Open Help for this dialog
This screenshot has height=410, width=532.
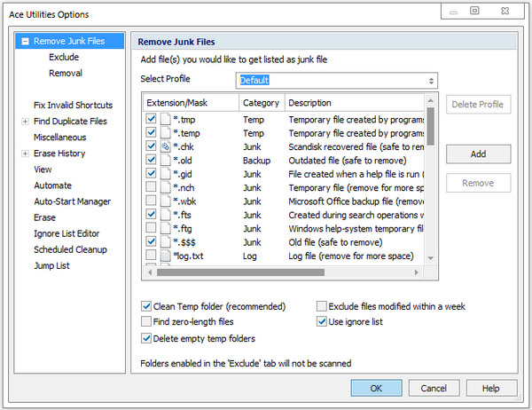tap(491, 388)
